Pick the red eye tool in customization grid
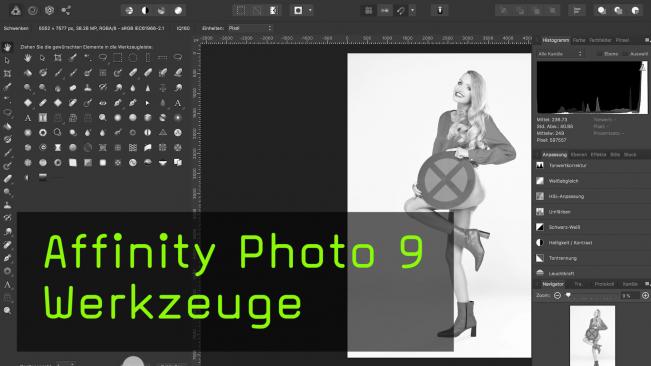Image resolution: width=651 pixels, height=366 pixels. point(103,103)
